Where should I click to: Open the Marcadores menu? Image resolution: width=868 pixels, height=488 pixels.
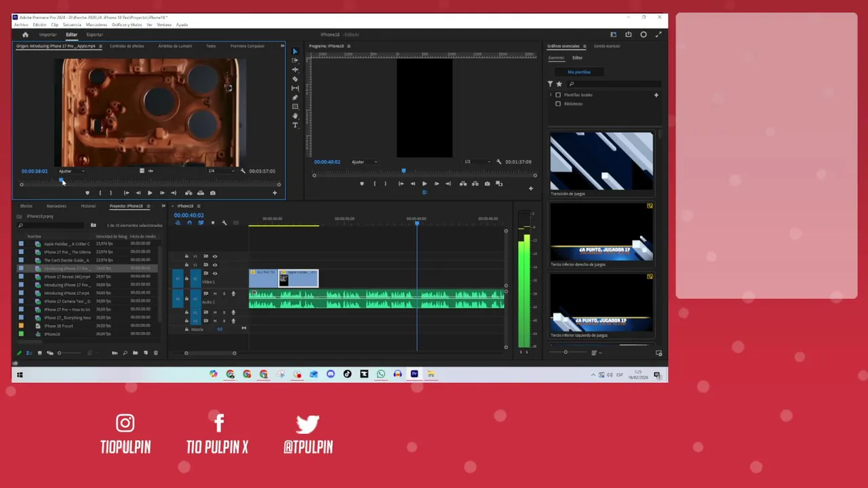click(96, 25)
